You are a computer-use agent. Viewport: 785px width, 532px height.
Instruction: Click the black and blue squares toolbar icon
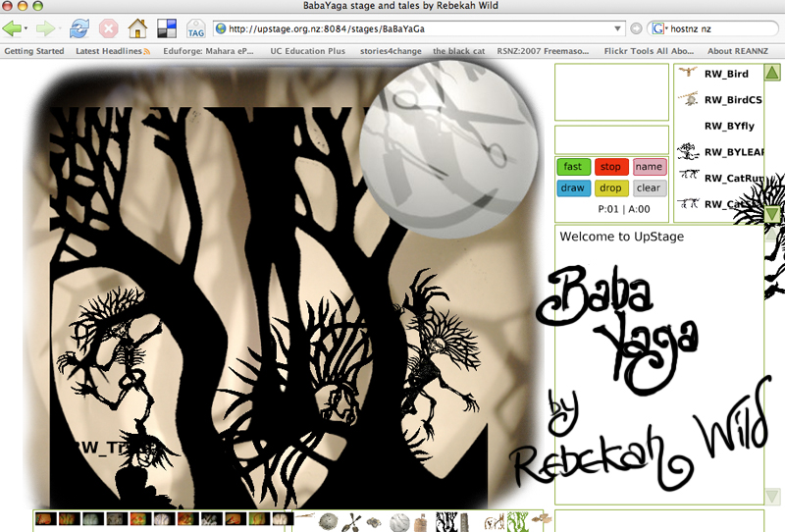(x=167, y=28)
